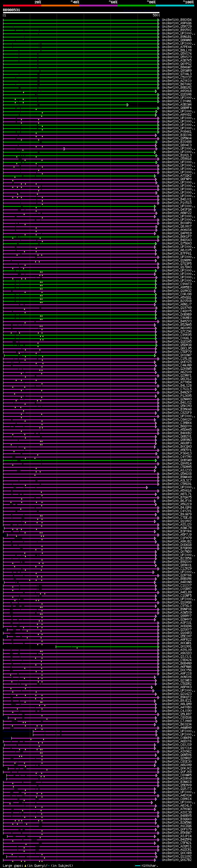197x868 pixels.
Task: Click the orange ~40% identity legend segment
Action: [60, 6]
